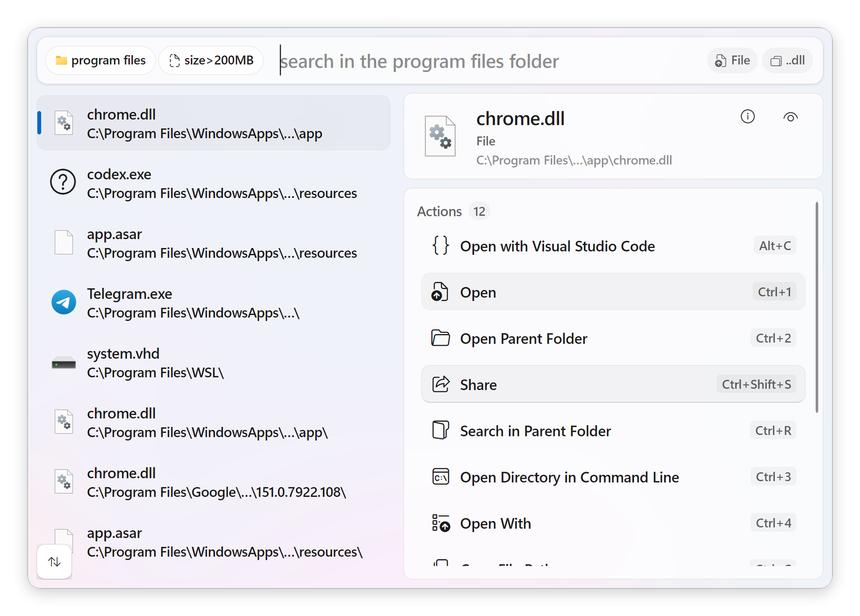Click Open with Visual Studio Code action
860x616 pixels.
pos(613,246)
